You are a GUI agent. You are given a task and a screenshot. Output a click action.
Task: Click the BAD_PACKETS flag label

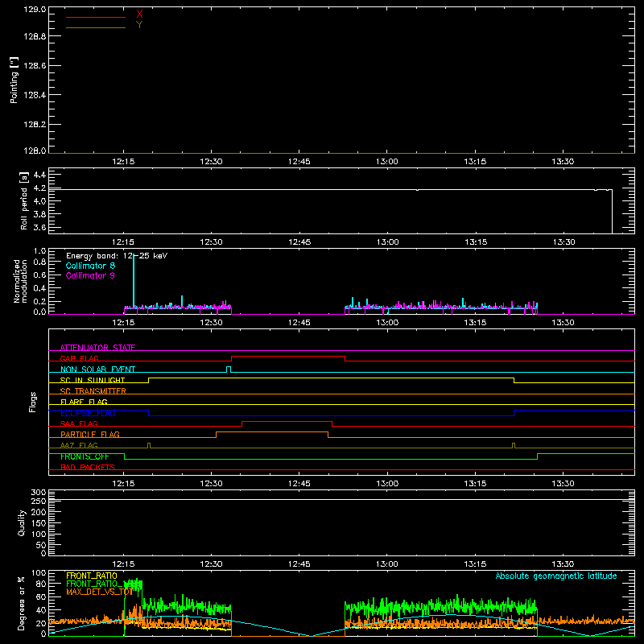[88, 467]
